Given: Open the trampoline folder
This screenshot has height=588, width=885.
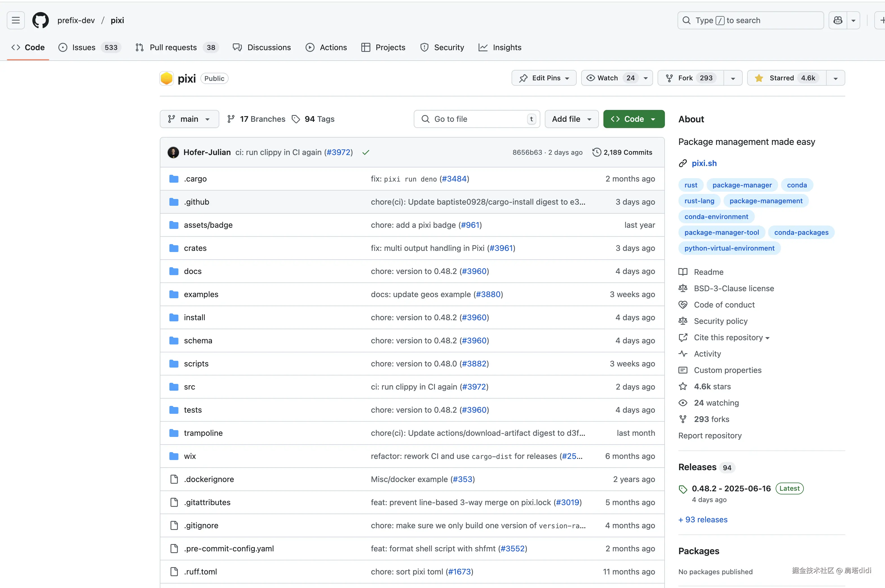Looking at the screenshot, I should 203,433.
